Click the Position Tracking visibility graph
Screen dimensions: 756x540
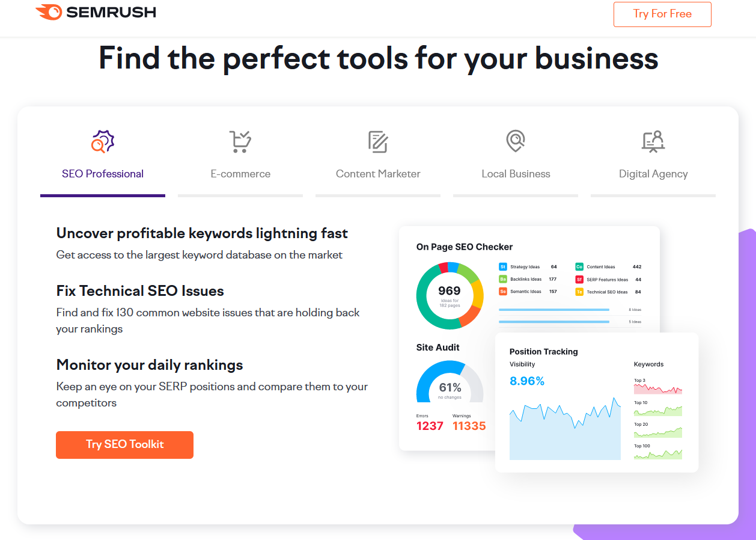(x=565, y=430)
